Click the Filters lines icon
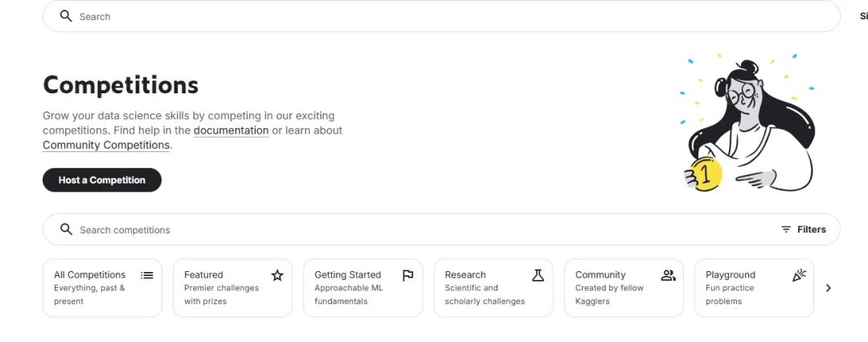 click(786, 229)
